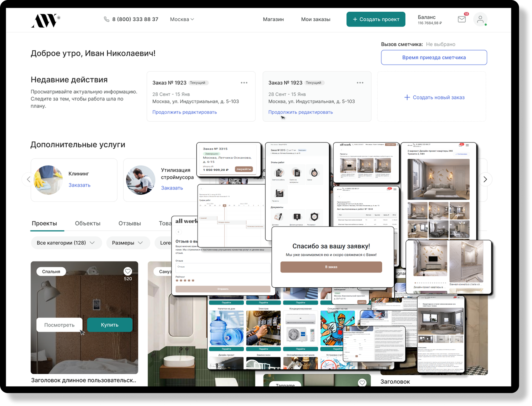Expand the Размеры filter dropdown
The height and width of the screenshot is (406, 532).
(128, 243)
